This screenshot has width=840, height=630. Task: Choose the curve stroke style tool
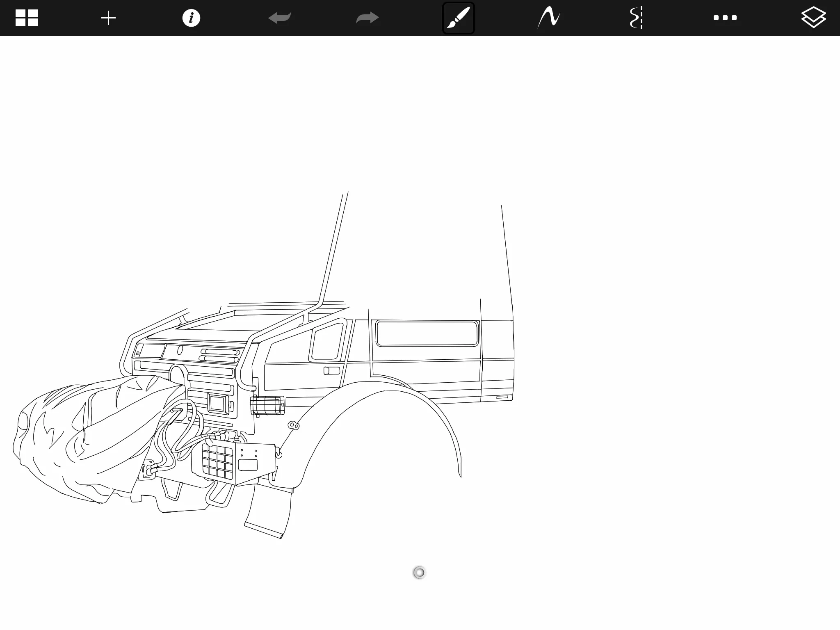point(549,18)
